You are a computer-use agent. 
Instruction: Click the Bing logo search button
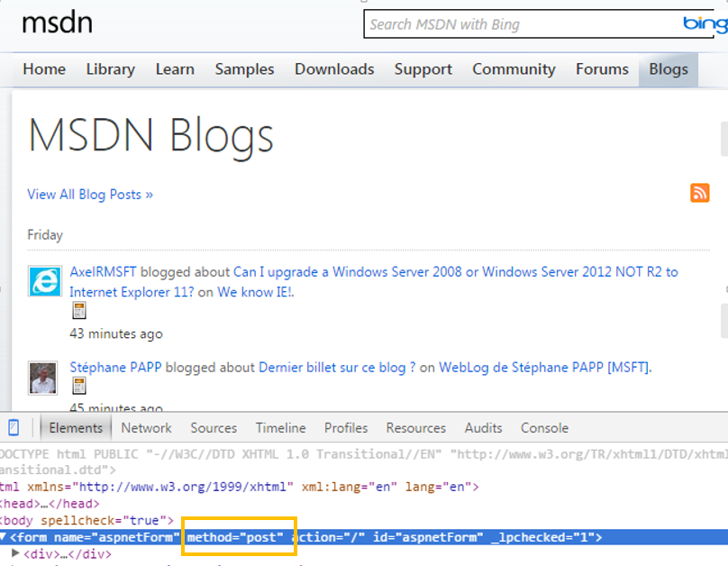point(705,23)
